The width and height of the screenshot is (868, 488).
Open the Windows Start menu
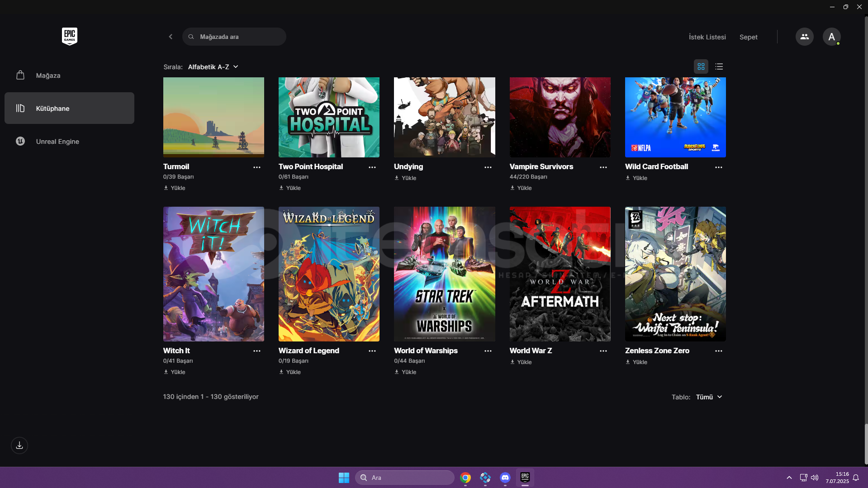click(344, 478)
